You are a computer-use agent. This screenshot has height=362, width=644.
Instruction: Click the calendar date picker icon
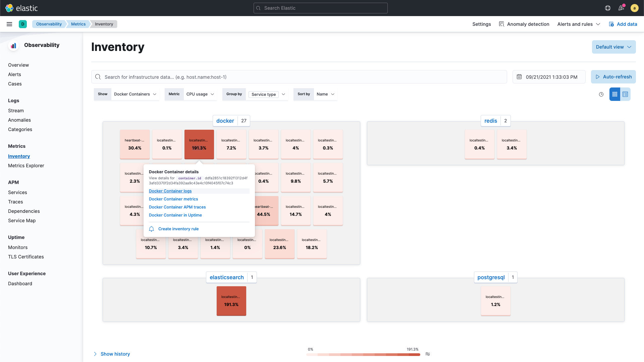519,77
